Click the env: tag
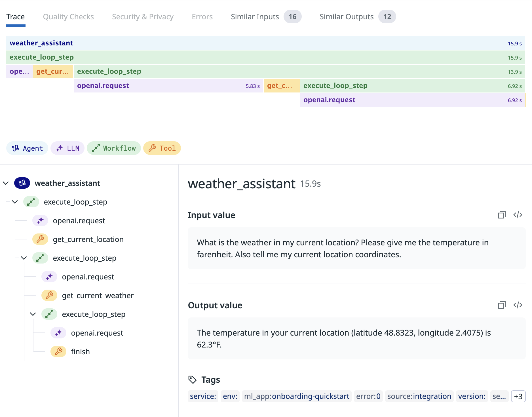532x417 pixels. 230,396
